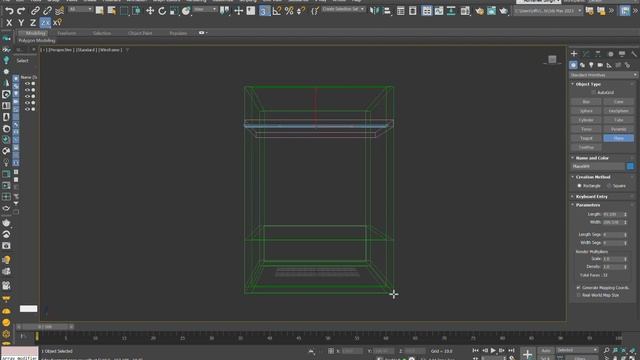Switch to the Object Paint ribbon tab

click(x=140, y=33)
